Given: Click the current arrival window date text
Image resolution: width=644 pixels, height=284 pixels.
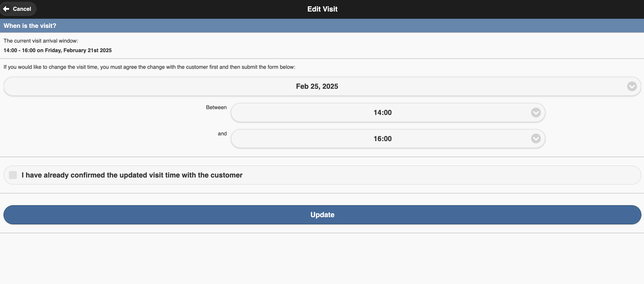Looking at the screenshot, I should [x=57, y=50].
